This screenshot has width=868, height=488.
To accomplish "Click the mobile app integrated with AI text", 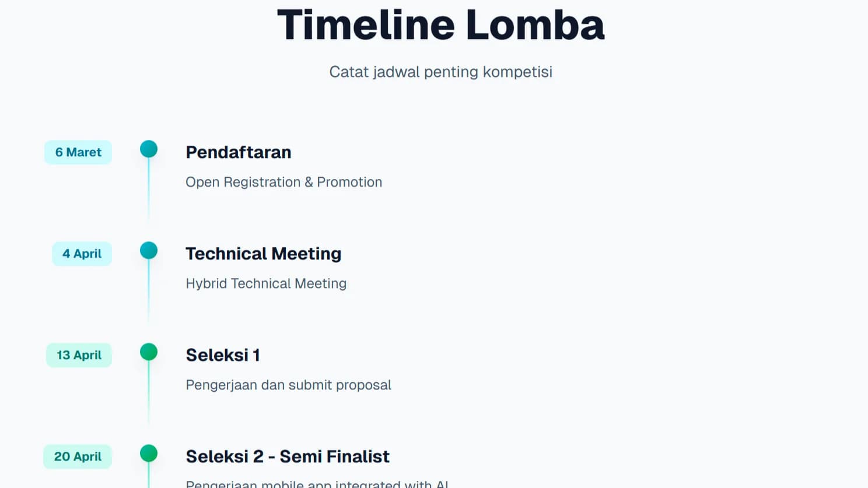I will (317, 483).
